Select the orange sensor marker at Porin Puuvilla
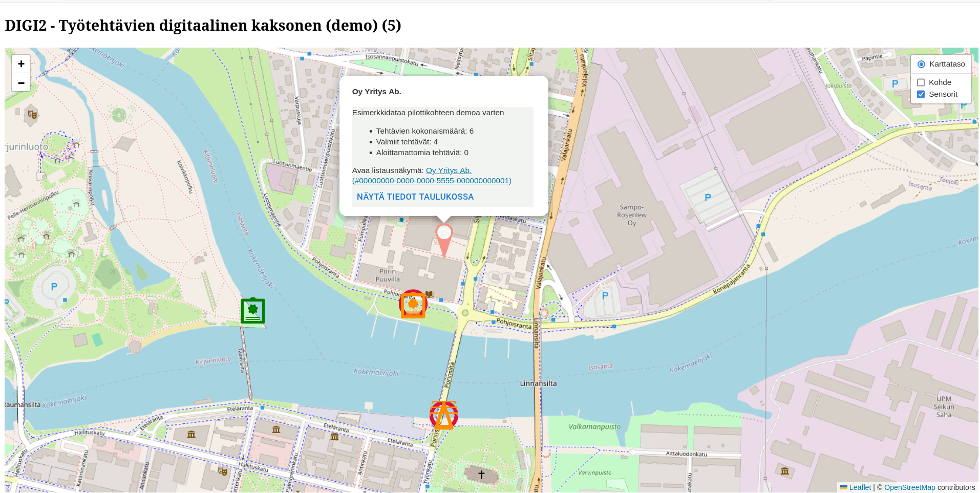980x493 pixels. (413, 304)
